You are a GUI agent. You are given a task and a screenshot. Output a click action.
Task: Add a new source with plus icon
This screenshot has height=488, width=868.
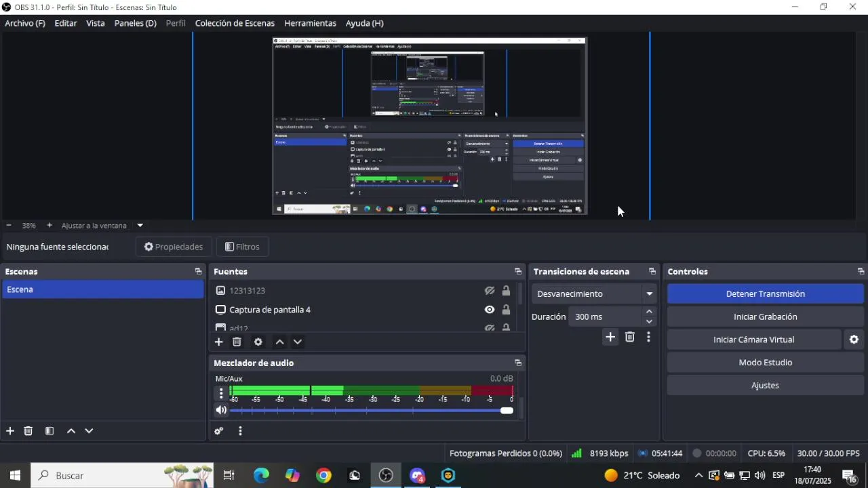(218, 342)
